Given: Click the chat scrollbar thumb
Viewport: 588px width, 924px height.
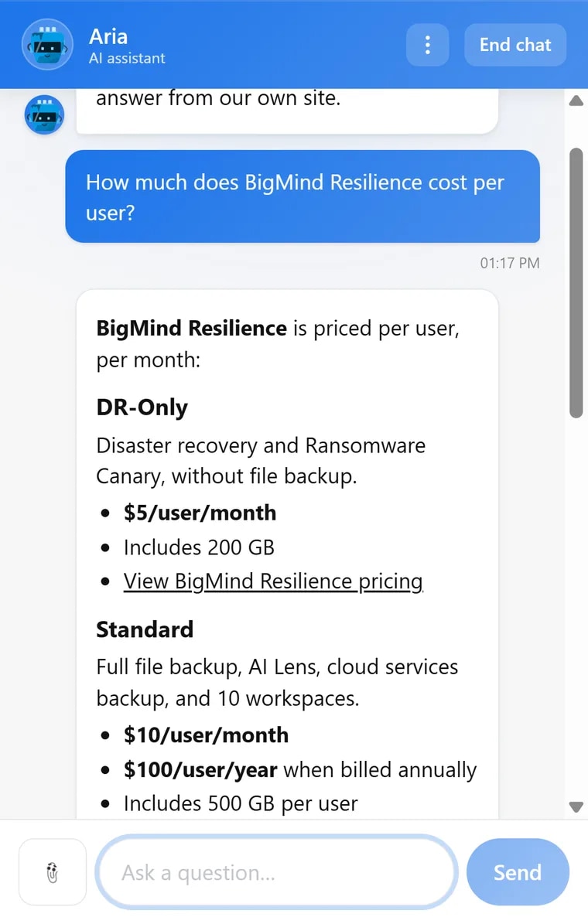Looking at the screenshot, I should click(x=576, y=283).
